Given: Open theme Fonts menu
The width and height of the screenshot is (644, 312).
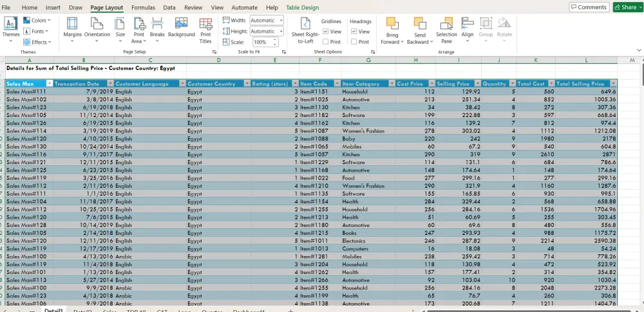Looking at the screenshot, I should tap(35, 31).
